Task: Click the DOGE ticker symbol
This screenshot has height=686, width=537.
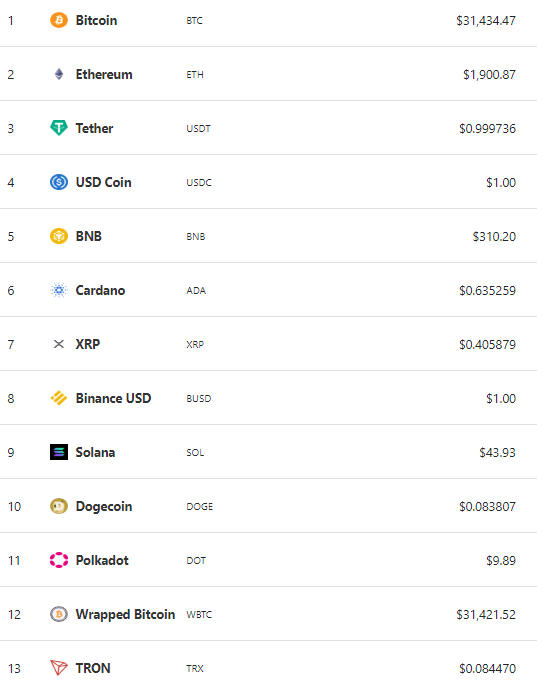Action: [200, 507]
